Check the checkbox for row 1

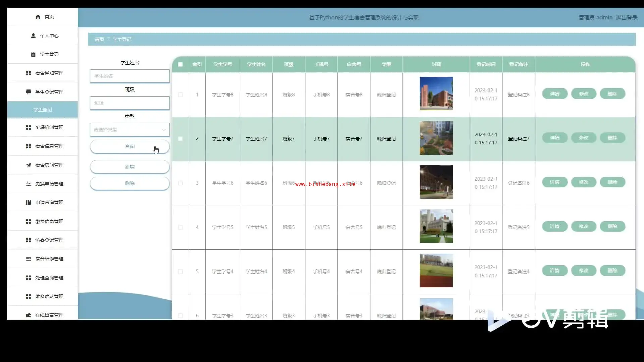coord(180,95)
